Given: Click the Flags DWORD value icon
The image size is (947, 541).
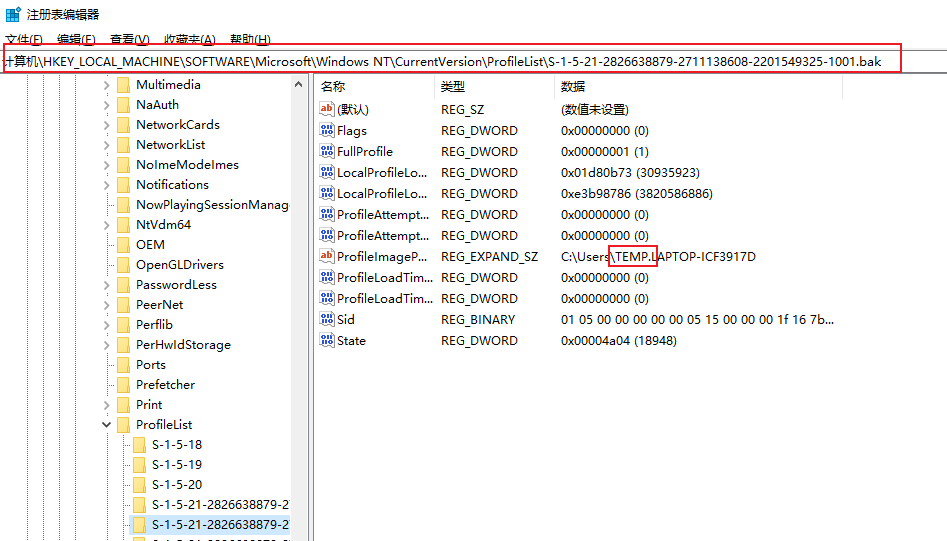Looking at the screenshot, I should [x=327, y=130].
